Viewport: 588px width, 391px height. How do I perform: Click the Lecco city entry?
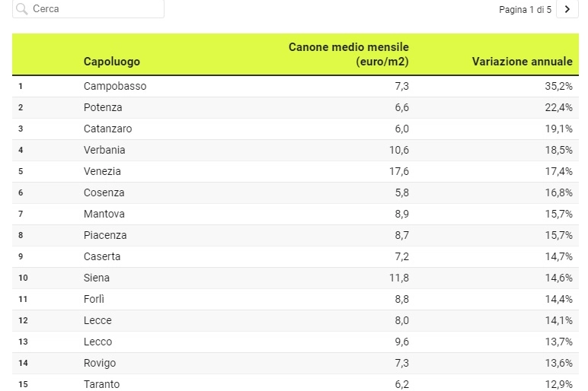97,342
